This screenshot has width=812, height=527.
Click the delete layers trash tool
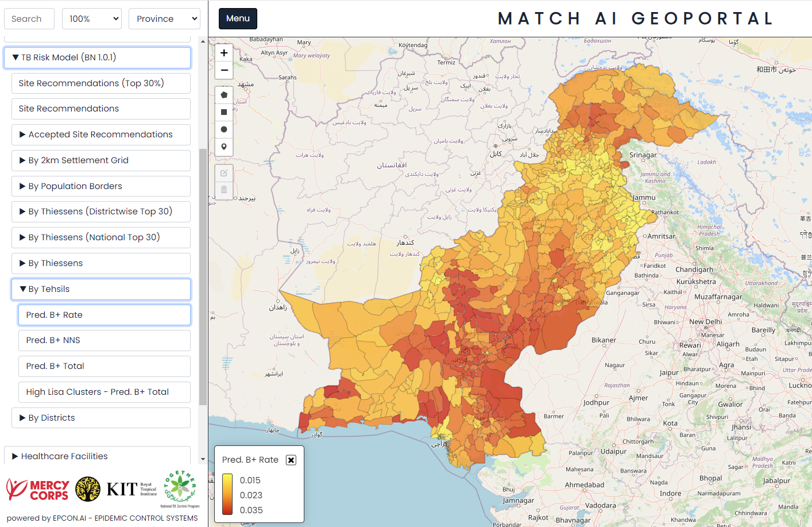coord(224,190)
